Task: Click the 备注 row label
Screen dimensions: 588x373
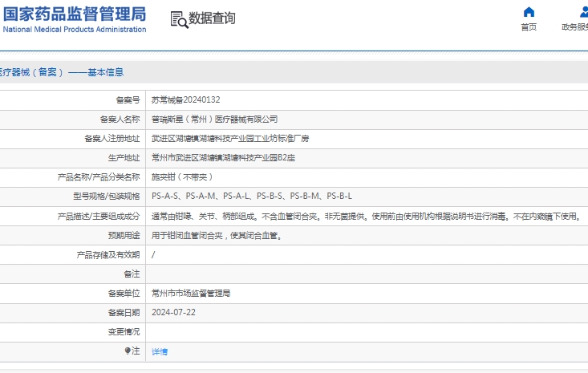Action: click(x=132, y=274)
